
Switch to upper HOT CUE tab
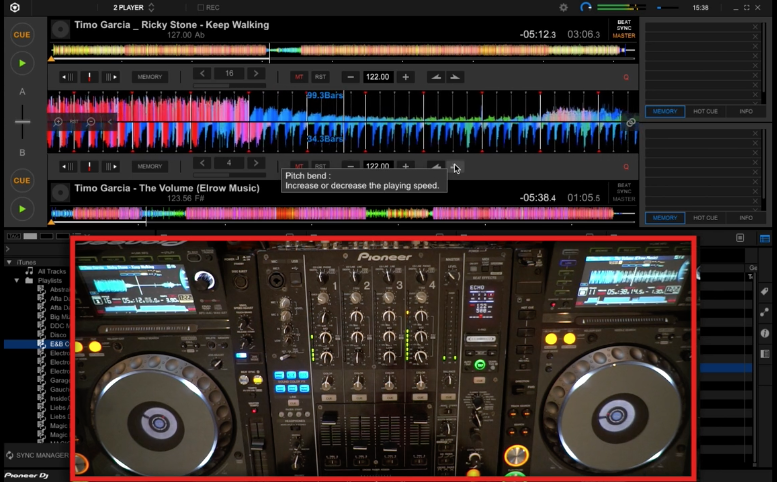[705, 111]
